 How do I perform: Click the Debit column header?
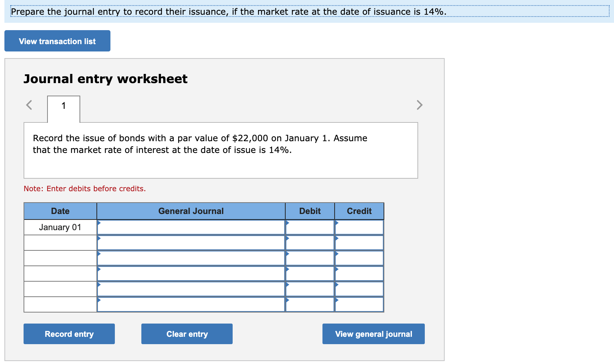tap(310, 211)
